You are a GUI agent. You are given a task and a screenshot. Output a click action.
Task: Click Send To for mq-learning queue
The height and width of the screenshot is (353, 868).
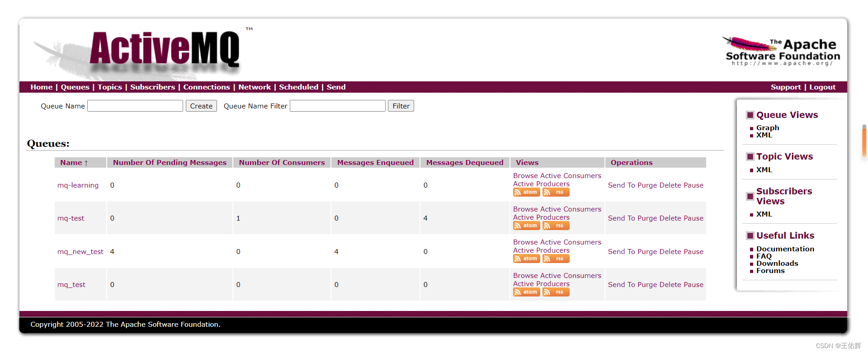pyautogui.click(x=622, y=185)
